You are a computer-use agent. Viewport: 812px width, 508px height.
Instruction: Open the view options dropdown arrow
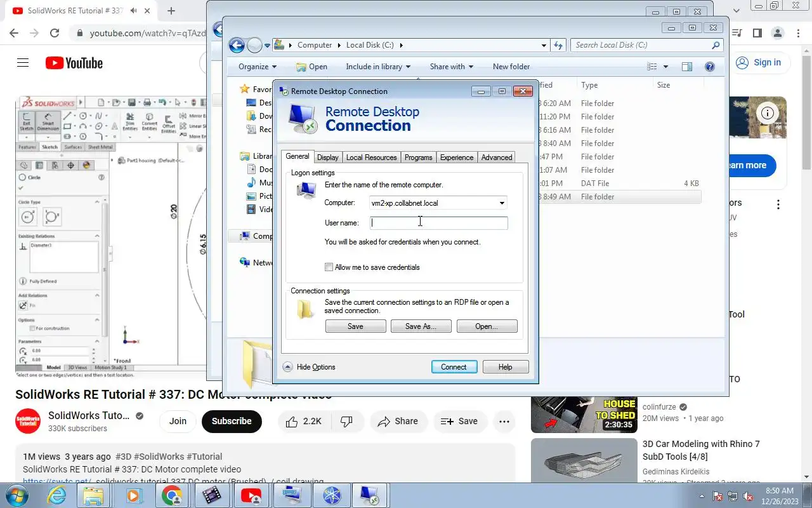(x=665, y=67)
